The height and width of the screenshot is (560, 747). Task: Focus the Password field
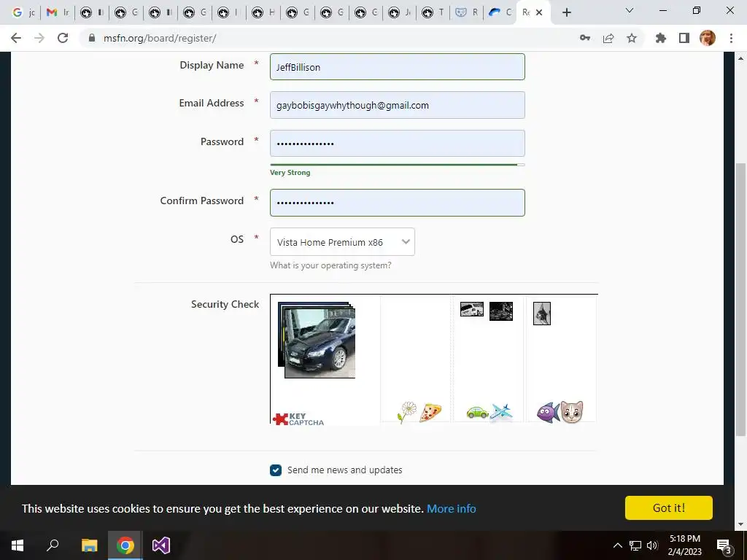[x=398, y=143]
